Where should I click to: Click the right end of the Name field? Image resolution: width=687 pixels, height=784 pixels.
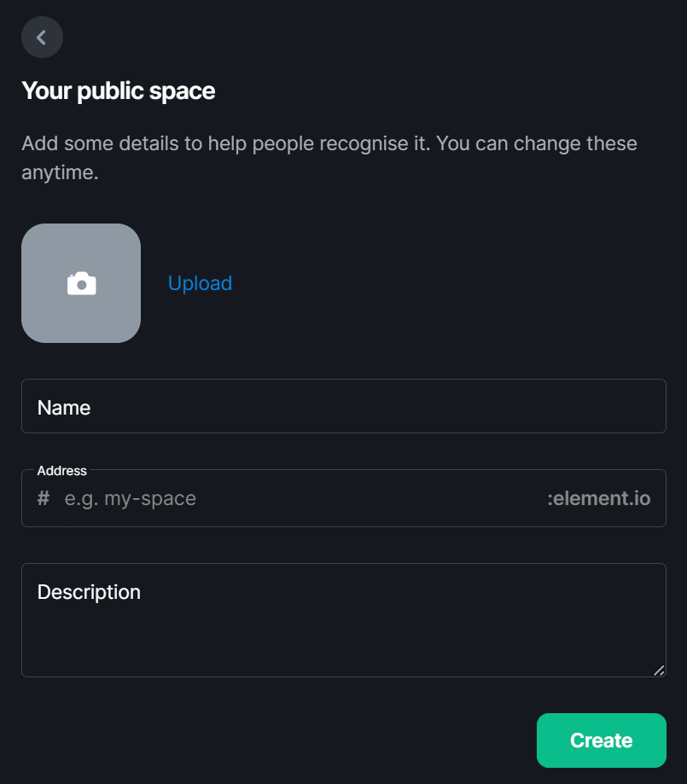pos(640,406)
